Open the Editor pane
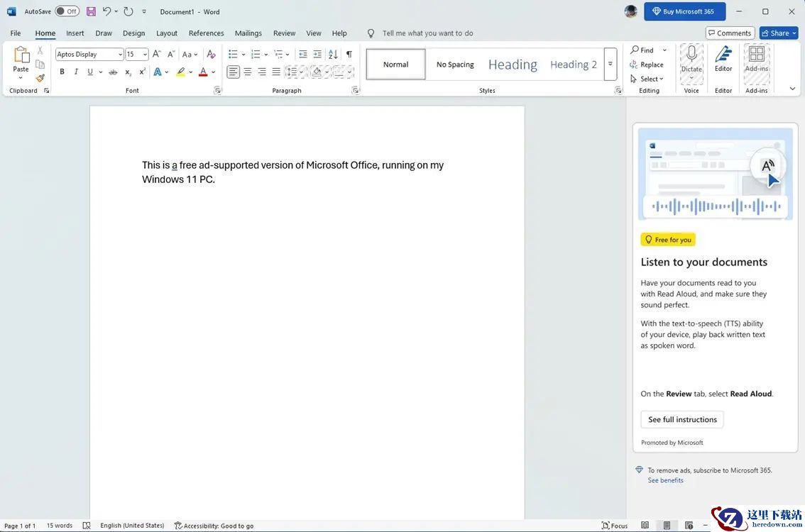Viewport: 805px width, 532px height. coord(723,60)
